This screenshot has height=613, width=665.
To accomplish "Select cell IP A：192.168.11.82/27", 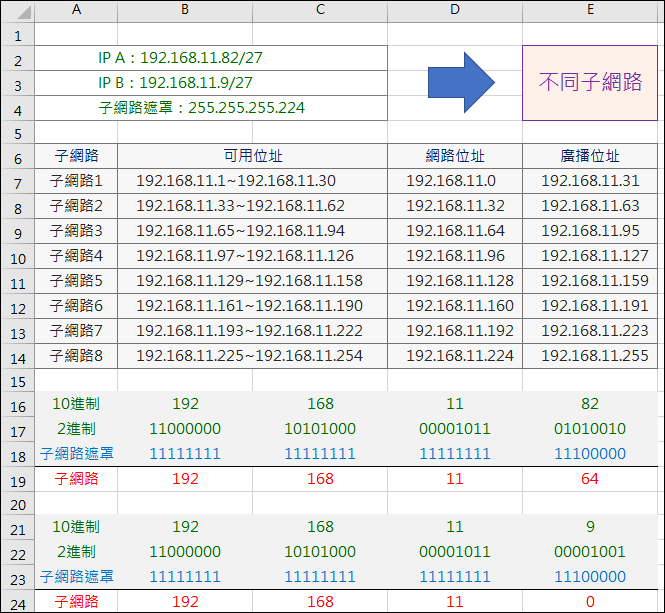I will tap(211, 58).
